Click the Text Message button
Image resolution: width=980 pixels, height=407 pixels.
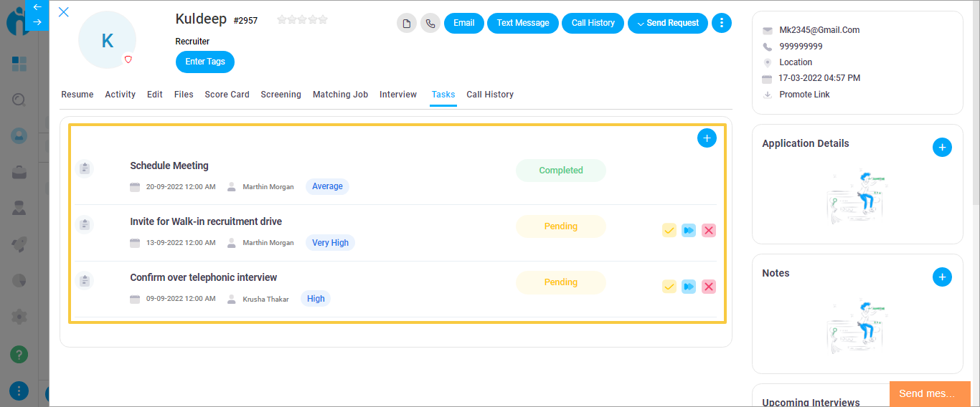tap(522, 23)
